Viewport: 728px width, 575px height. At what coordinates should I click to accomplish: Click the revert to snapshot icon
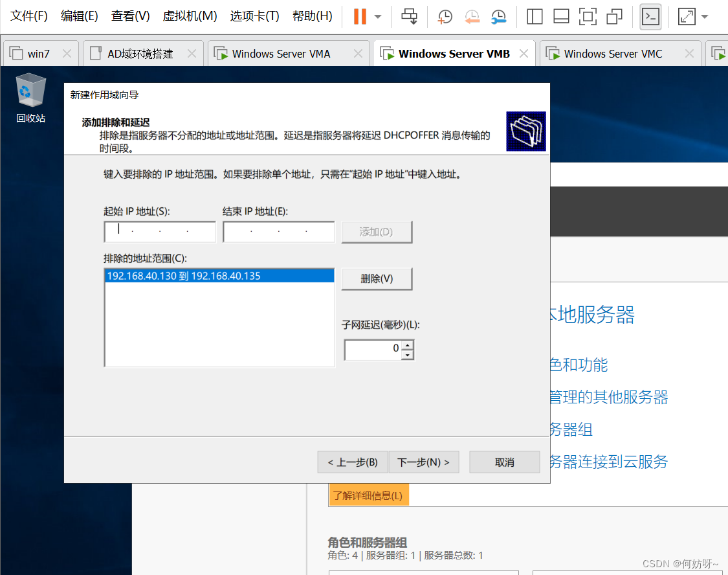472,17
